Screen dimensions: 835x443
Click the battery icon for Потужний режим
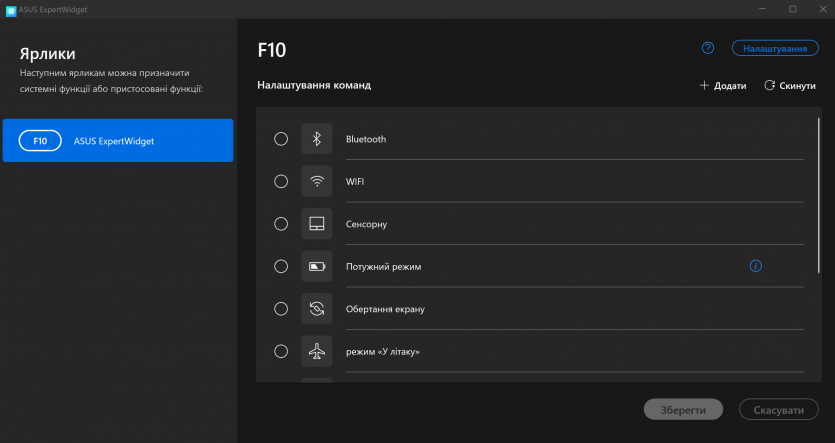click(x=317, y=267)
